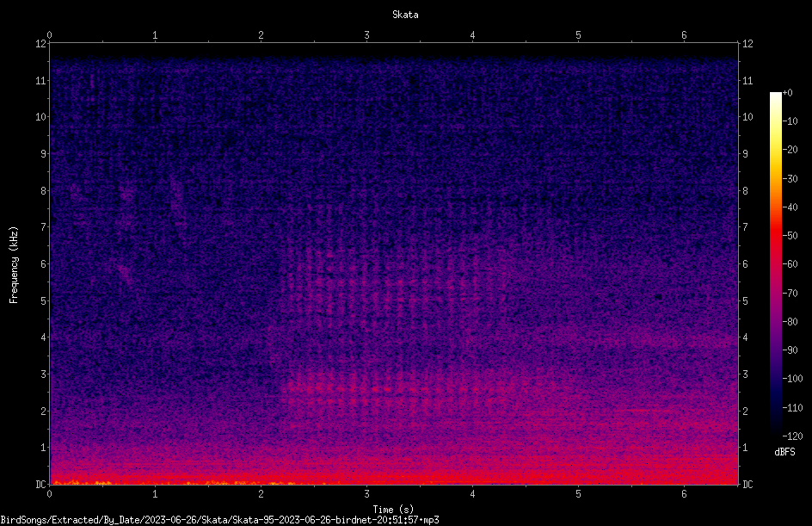
Task: Click the 'dBFS' label under the color scale
Action: coord(784,452)
